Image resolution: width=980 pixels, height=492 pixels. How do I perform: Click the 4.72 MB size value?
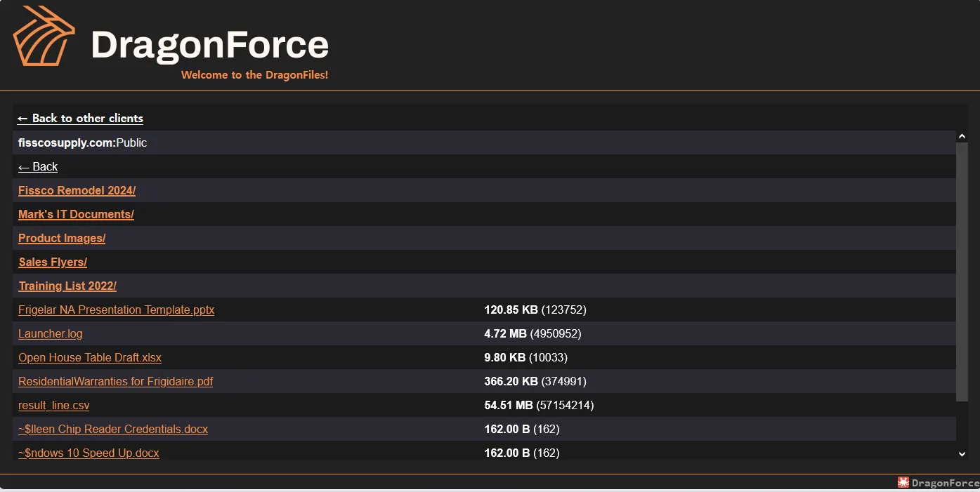tap(506, 334)
